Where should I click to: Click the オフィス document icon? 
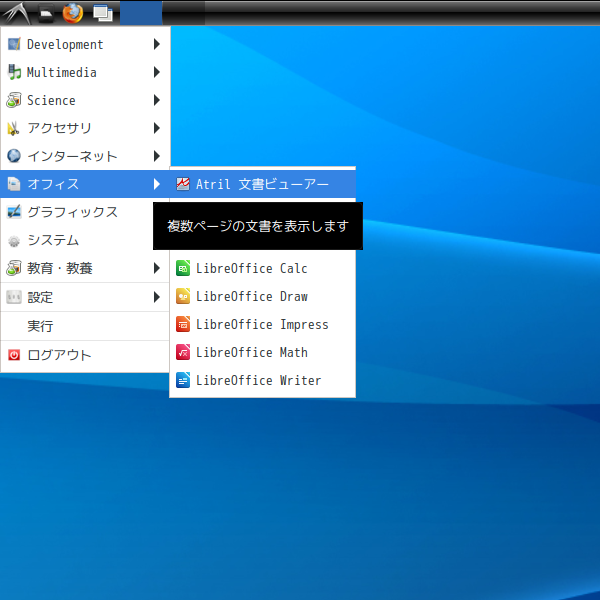point(14,184)
